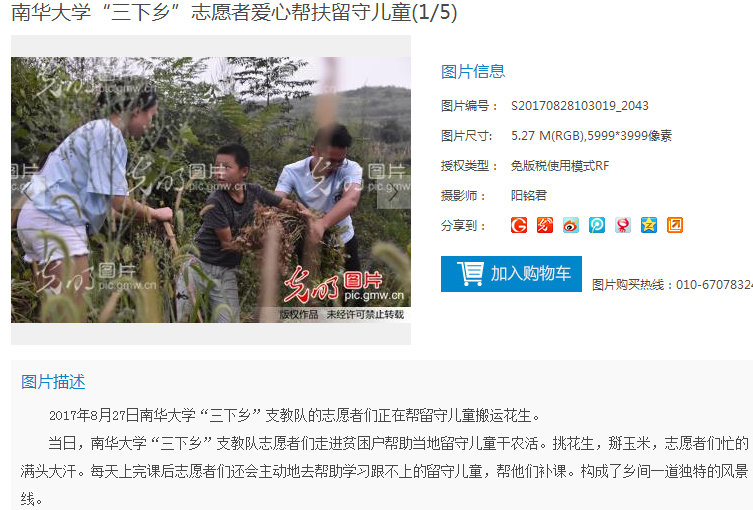Screen dimensions: 753x510
Task: Select the 图片描述 heading
Action: point(53,382)
